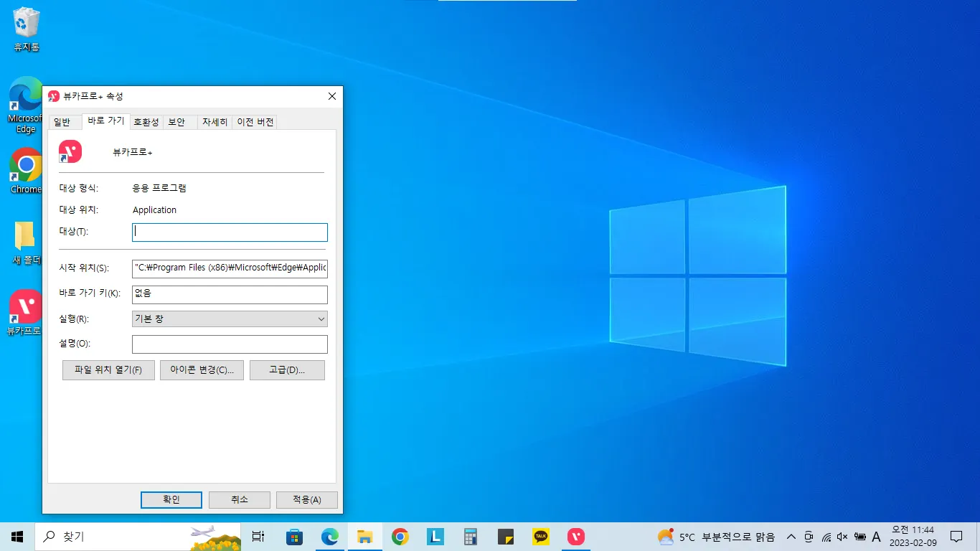Switch to the 바로 가기 tab
Image resolution: width=980 pixels, height=551 pixels.
[x=106, y=121]
